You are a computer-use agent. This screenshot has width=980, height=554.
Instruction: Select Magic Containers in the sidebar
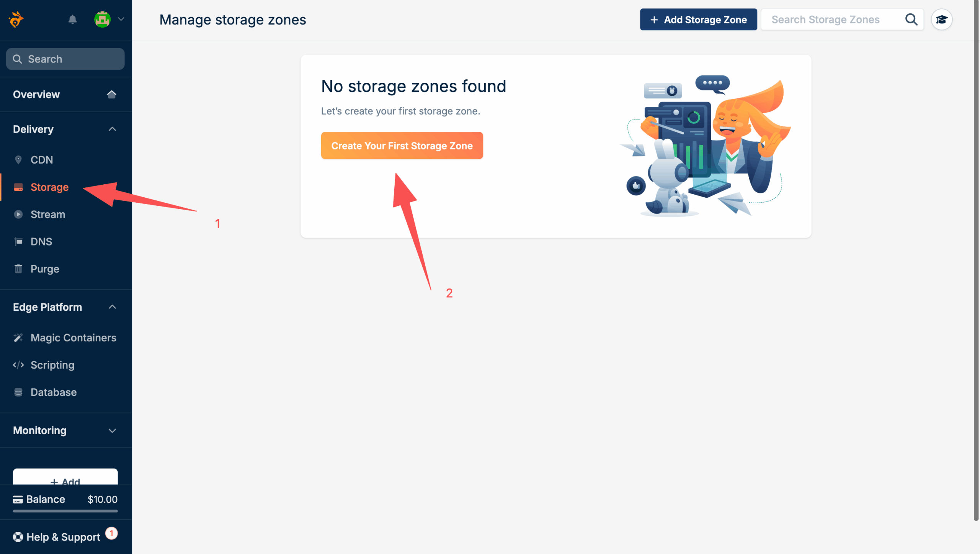pyautogui.click(x=73, y=338)
